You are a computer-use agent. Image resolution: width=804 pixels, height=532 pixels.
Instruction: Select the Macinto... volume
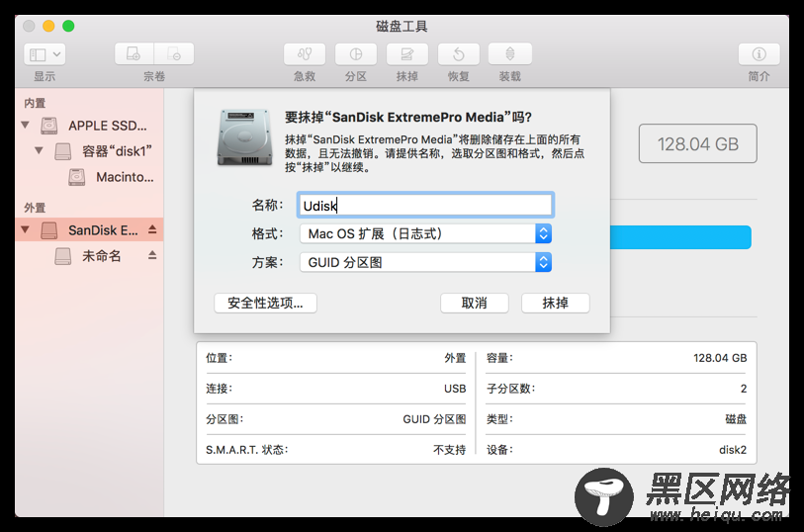[x=125, y=177]
